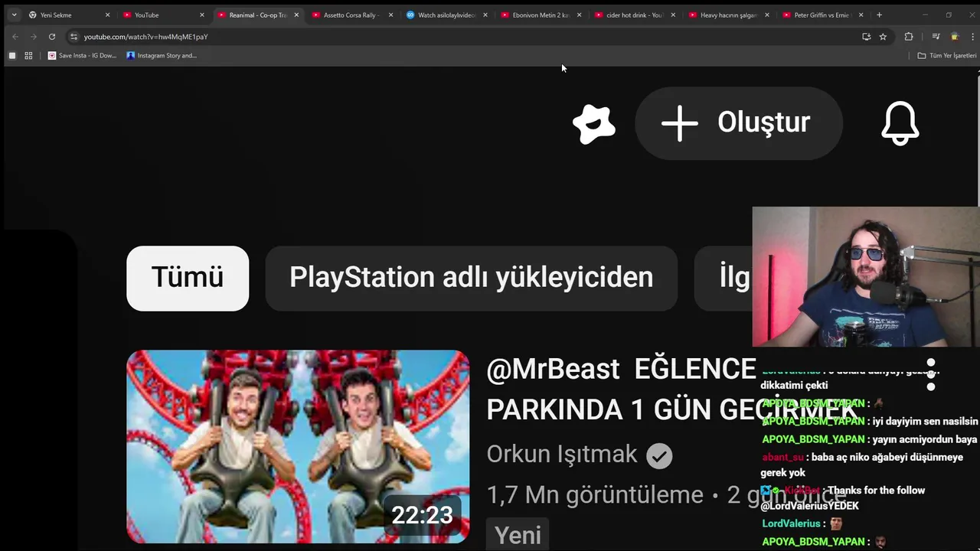Click the verified badge next to Orkun Işıtmak
Screen dimensions: 980x551
click(x=659, y=456)
